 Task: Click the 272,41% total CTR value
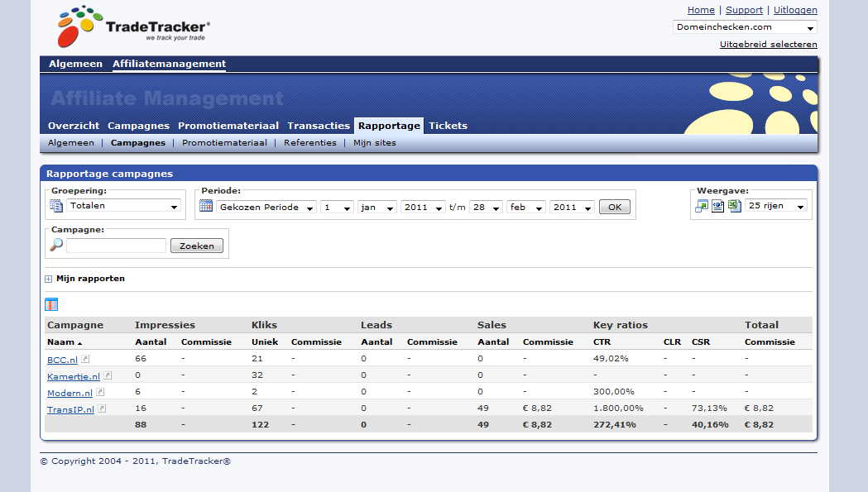pos(615,425)
